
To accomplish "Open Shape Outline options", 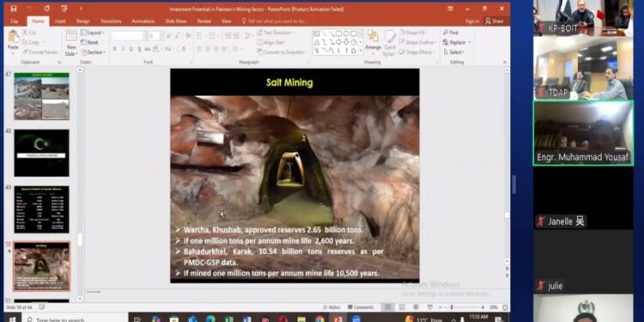I will coord(416,42).
